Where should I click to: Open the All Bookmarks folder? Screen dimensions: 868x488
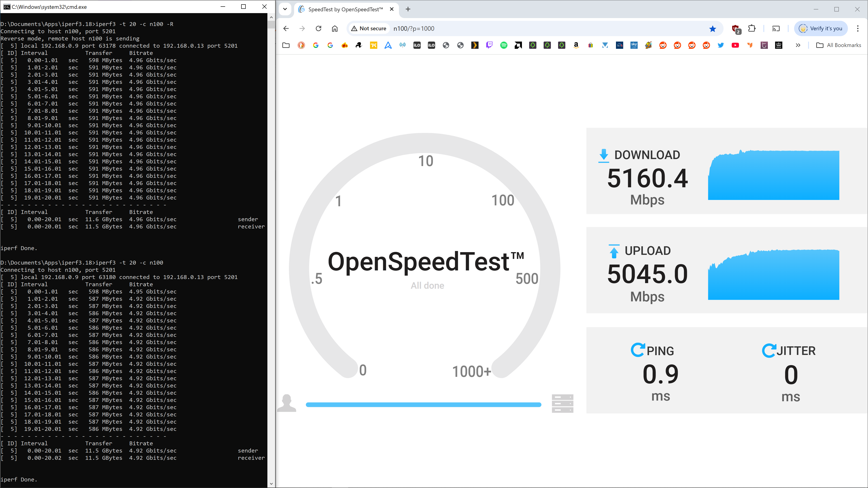point(839,45)
